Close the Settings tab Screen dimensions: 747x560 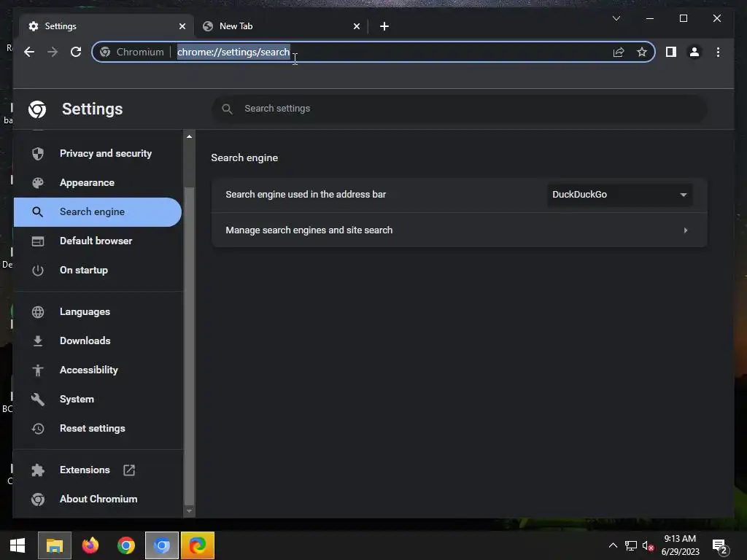[182, 26]
